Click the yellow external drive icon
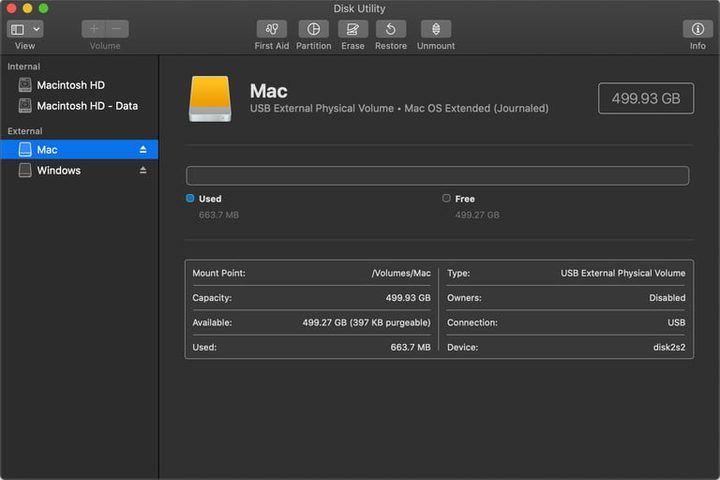Viewport: 720px width, 480px height. point(210,99)
